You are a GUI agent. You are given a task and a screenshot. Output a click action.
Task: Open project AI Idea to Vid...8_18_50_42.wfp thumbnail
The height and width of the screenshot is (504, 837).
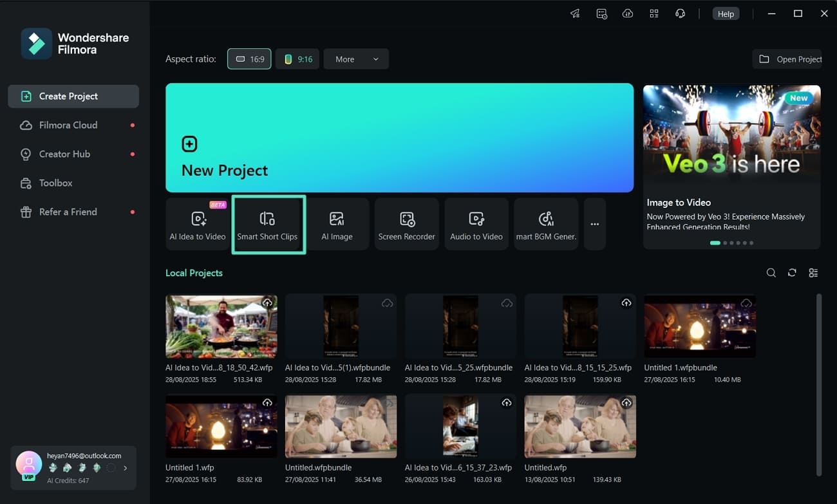click(x=221, y=326)
